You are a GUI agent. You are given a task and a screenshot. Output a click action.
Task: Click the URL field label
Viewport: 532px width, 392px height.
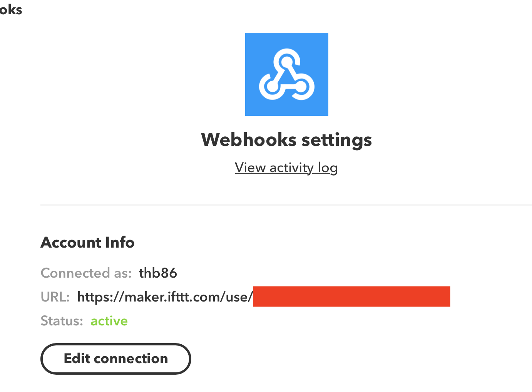[x=55, y=297]
